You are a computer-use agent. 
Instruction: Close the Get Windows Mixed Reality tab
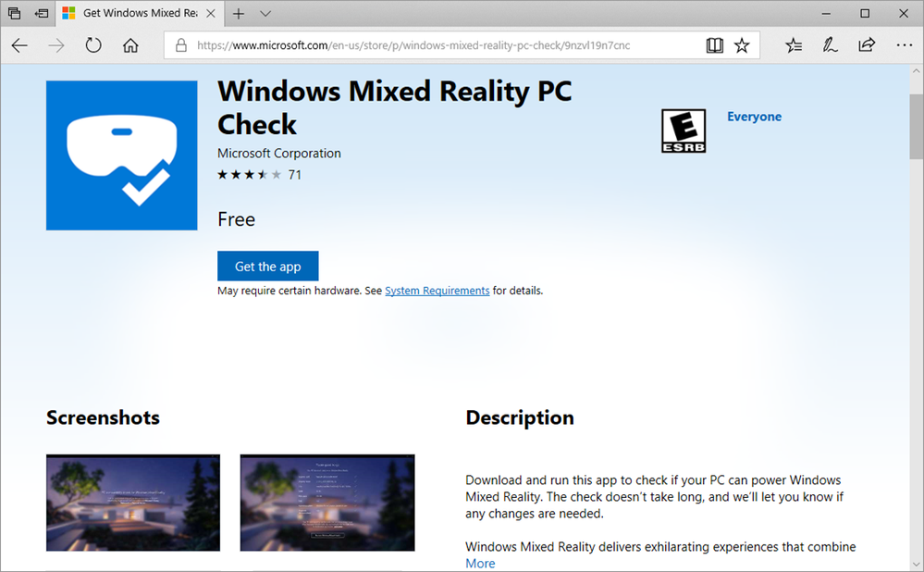210,14
